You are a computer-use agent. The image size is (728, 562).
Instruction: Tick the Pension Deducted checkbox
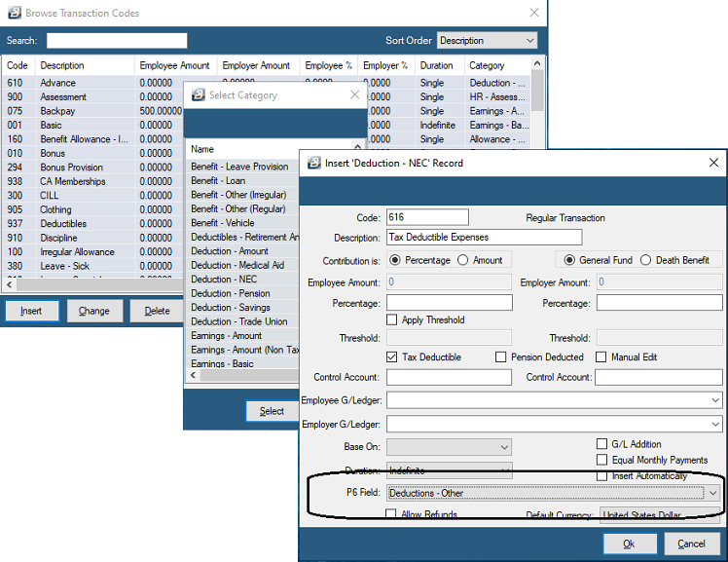pos(500,357)
